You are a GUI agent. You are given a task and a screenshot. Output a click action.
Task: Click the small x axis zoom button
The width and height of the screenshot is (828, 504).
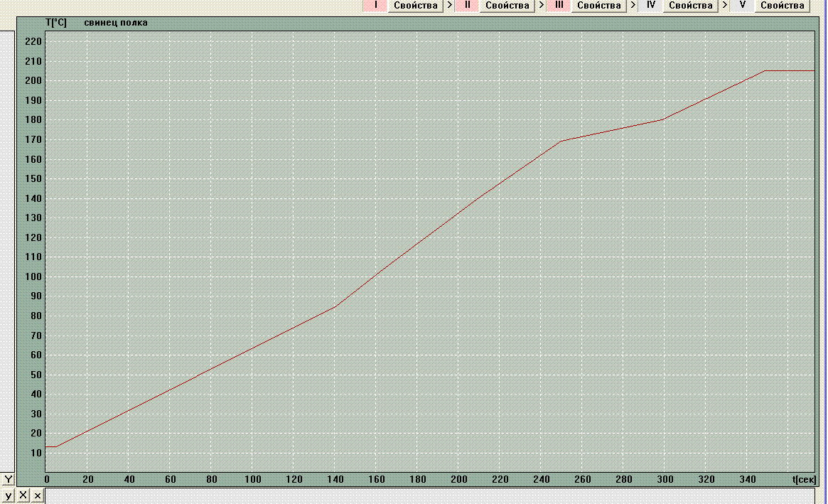tap(38, 495)
